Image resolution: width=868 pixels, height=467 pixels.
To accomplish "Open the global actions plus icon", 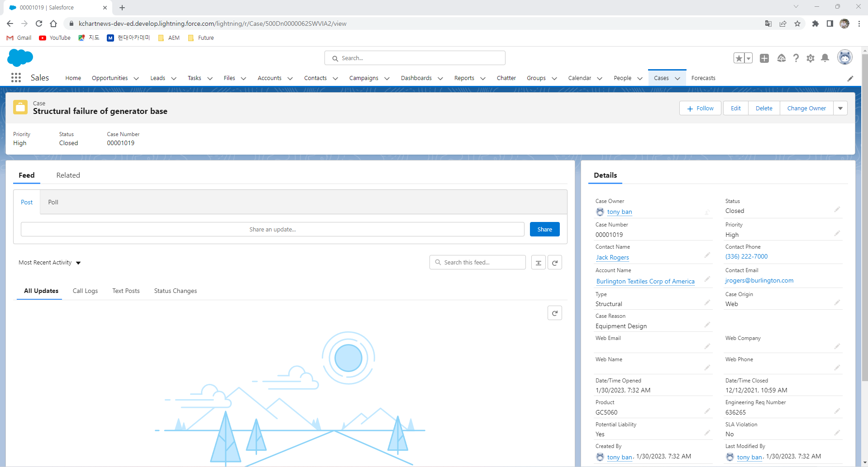I will click(764, 58).
